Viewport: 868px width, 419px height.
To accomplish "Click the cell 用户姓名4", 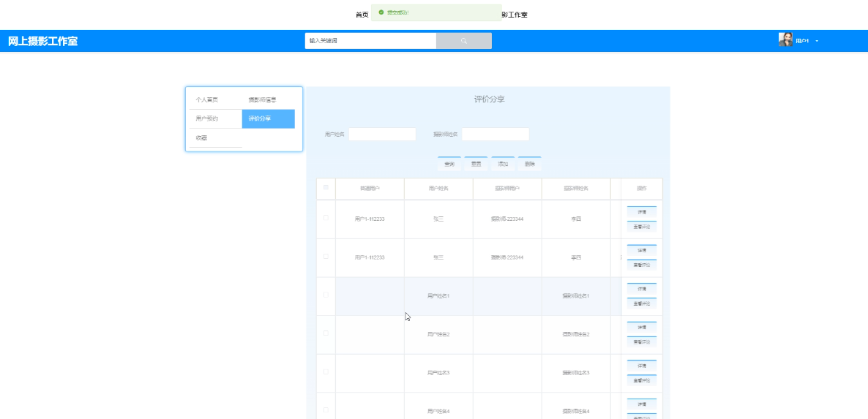I will coord(438,411).
